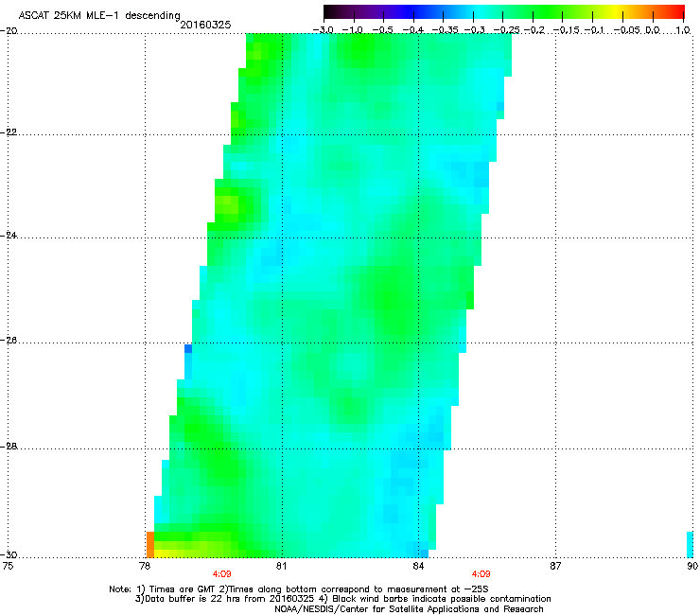The width and height of the screenshot is (700, 615).
Task: Click the -0.4 color scale label
Action: pos(413,30)
